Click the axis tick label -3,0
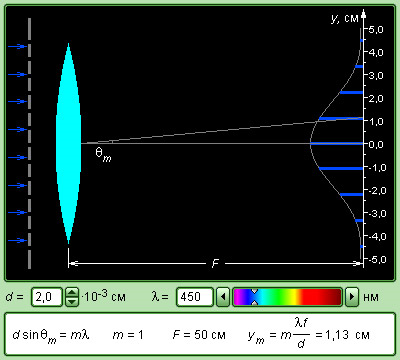 click(376, 213)
